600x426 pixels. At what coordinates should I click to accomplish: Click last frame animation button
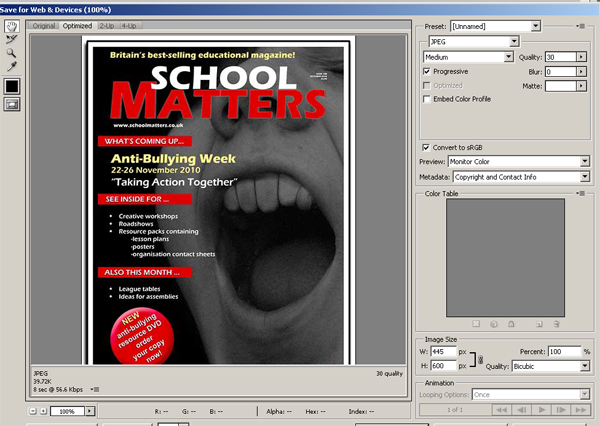[x=580, y=410]
